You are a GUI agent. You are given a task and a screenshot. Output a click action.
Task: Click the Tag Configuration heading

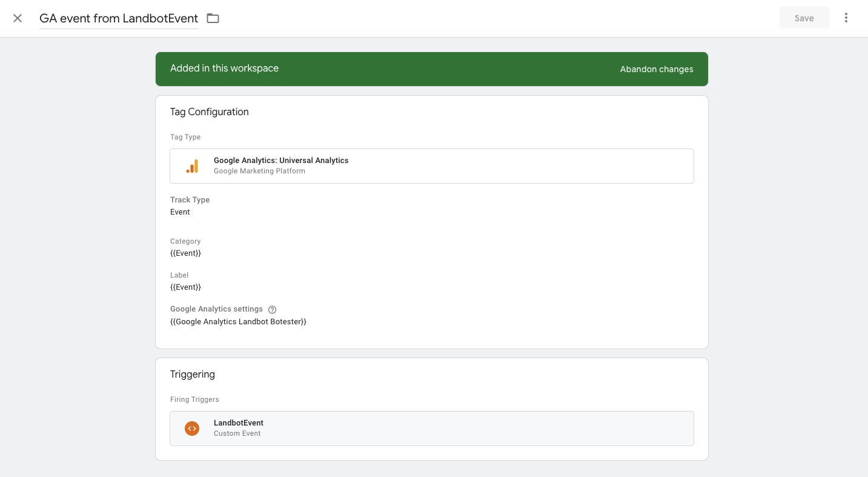click(x=210, y=112)
